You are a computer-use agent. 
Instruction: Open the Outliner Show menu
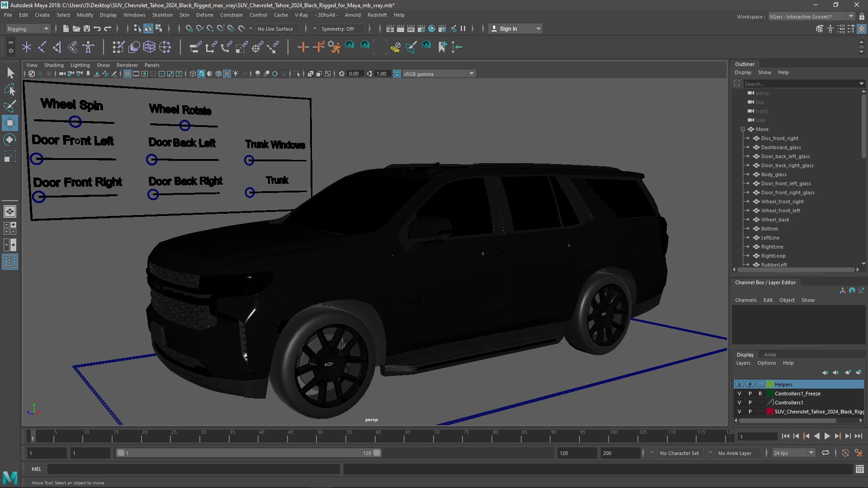coord(764,72)
